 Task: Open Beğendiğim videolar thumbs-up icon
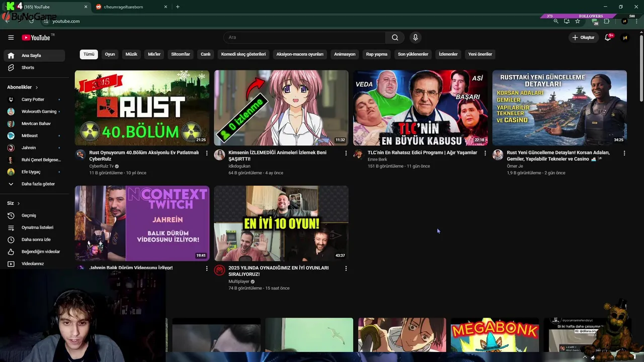pyautogui.click(x=11, y=251)
